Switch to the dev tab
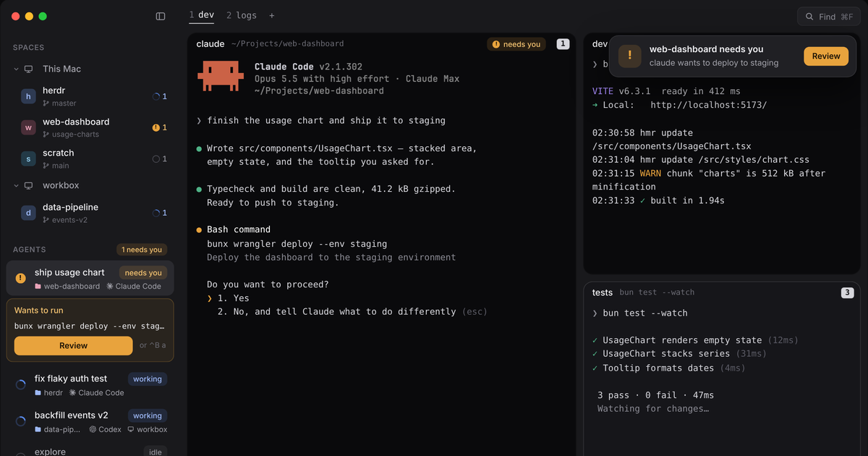This screenshot has width=868, height=456. (x=202, y=15)
